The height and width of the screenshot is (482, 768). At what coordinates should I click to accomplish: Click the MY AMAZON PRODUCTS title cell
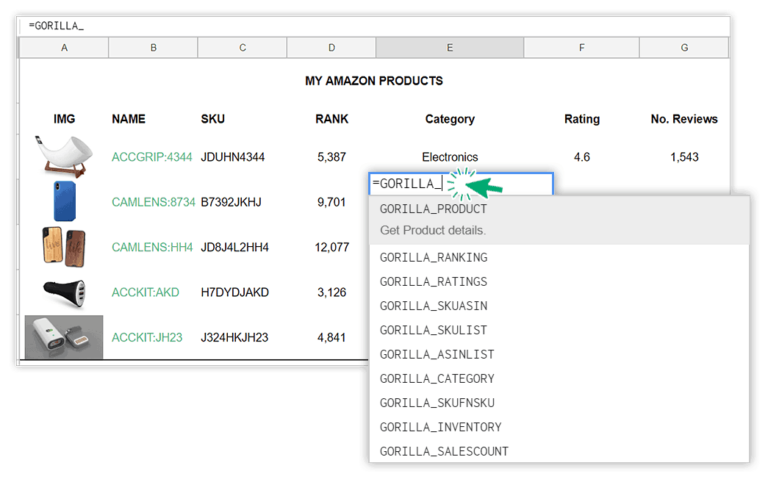click(x=374, y=81)
